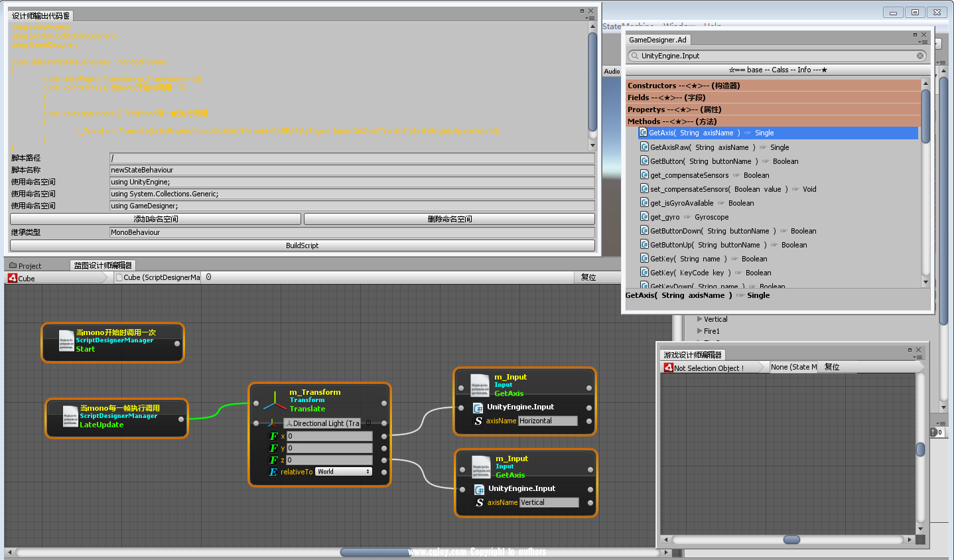Image resolution: width=954 pixels, height=560 pixels.
Task: Click the Horizontal GetAxis node document icon
Action: tap(480, 385)
